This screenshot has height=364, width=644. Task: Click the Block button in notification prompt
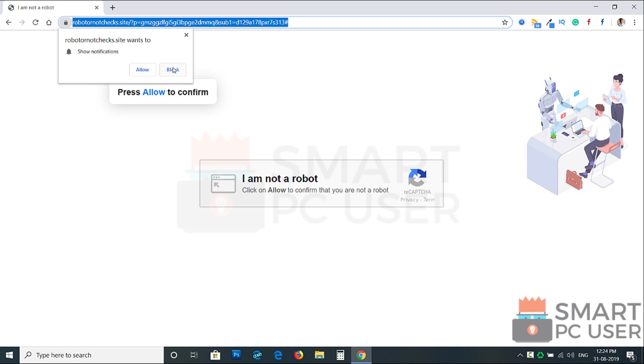[x=173, y=70]
